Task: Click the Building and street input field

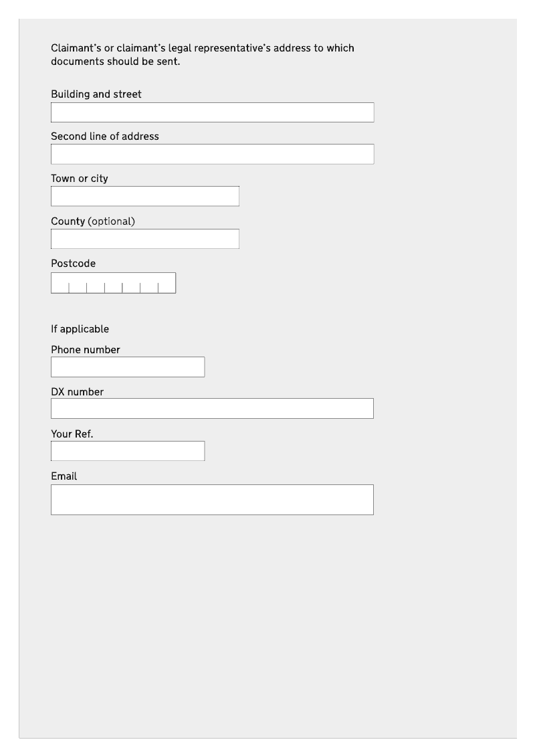Action: click(x=213, y=112)
